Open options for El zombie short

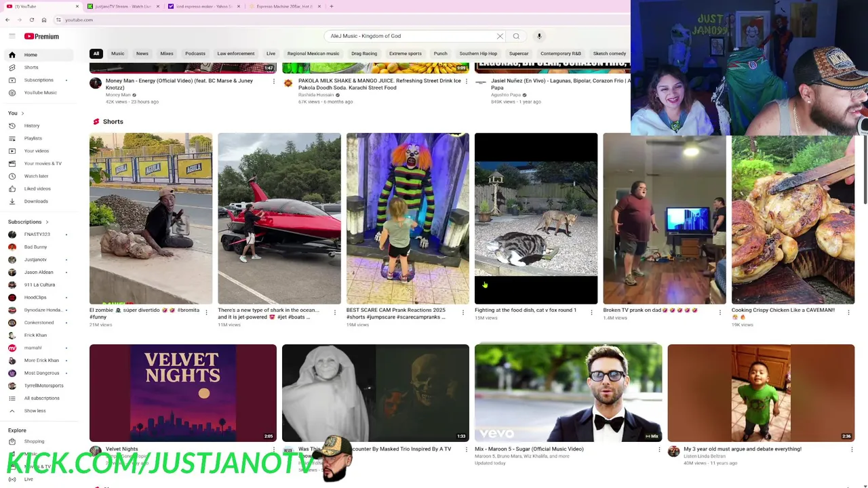(x=206, y=312)
